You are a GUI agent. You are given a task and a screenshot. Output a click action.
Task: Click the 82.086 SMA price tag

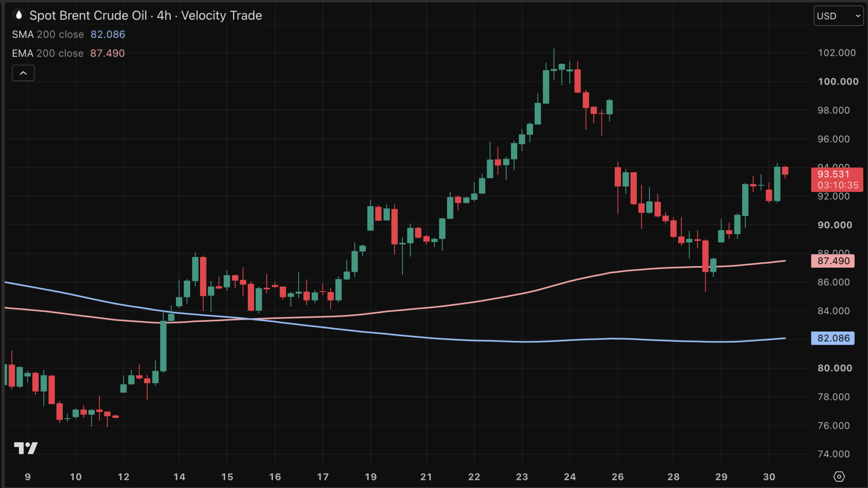(x=833, y=338)
